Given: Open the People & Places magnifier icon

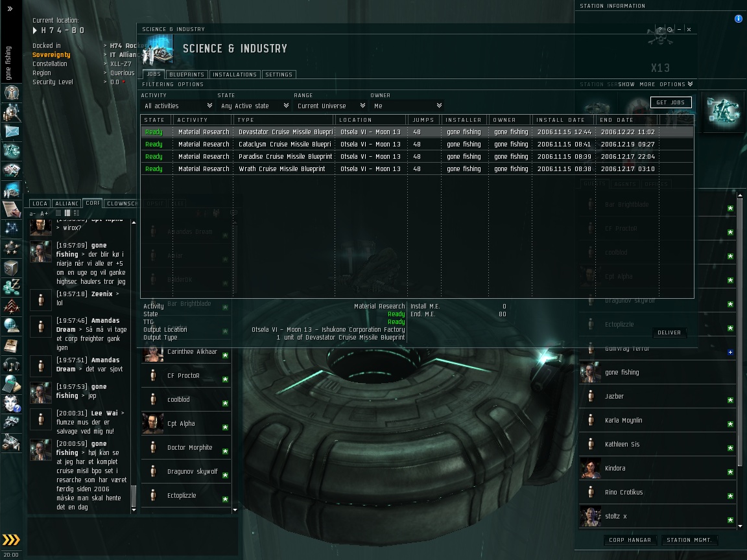Looking at the screenshot, I should click(x=12, y=112).
